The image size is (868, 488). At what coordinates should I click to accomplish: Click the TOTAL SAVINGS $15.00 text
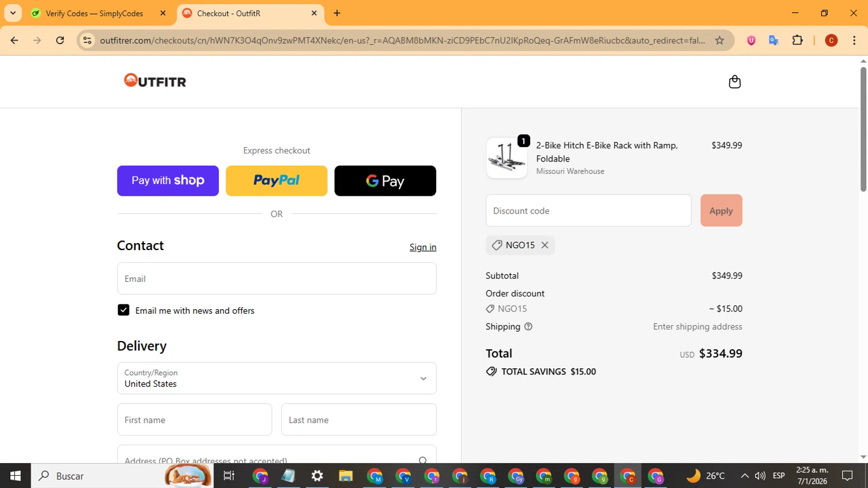(x=549, y=372)
